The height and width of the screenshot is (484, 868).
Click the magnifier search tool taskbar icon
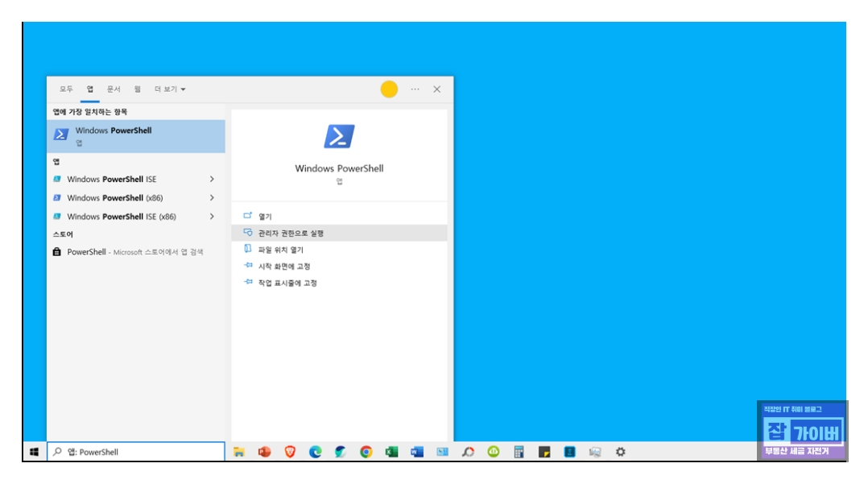pos(468,452)
